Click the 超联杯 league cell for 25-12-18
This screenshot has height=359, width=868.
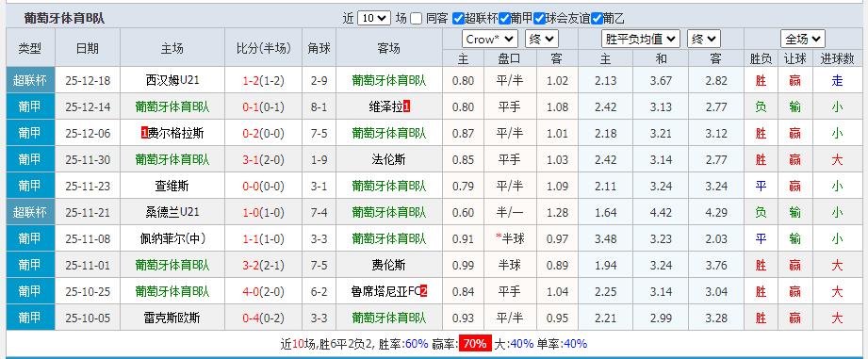[30, 80]
